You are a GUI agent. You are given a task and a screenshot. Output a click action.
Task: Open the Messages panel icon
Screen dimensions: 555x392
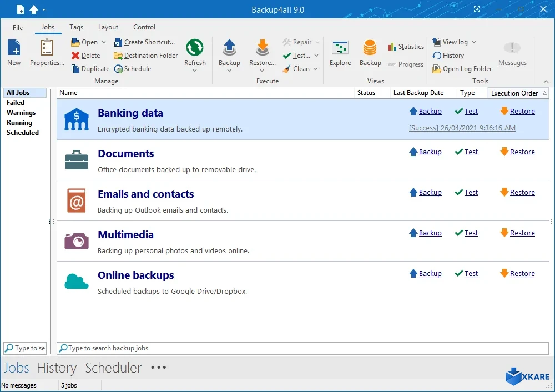pyautogui.click(x=512, y=48)
